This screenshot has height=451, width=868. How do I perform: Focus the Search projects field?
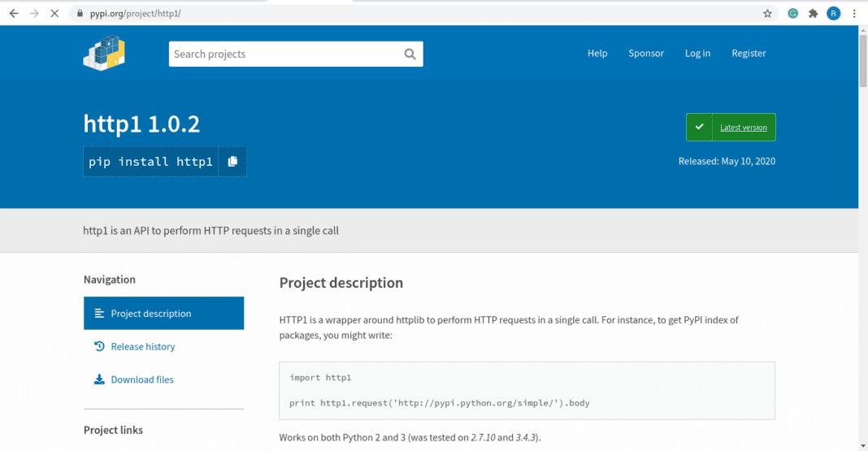pos(284,54)
